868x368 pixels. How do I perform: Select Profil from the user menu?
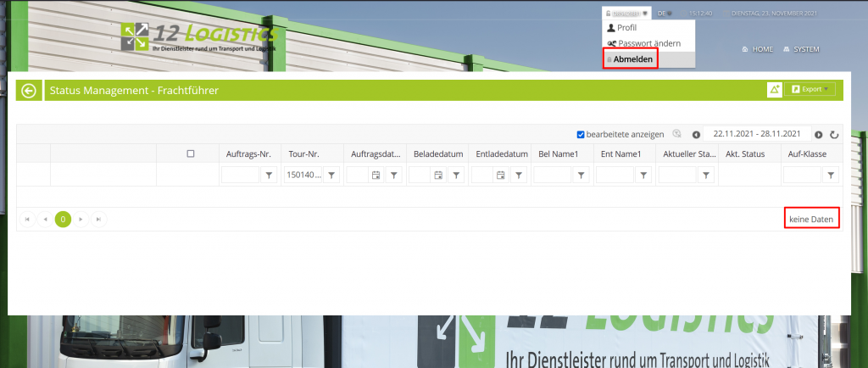tap(627, 28)
